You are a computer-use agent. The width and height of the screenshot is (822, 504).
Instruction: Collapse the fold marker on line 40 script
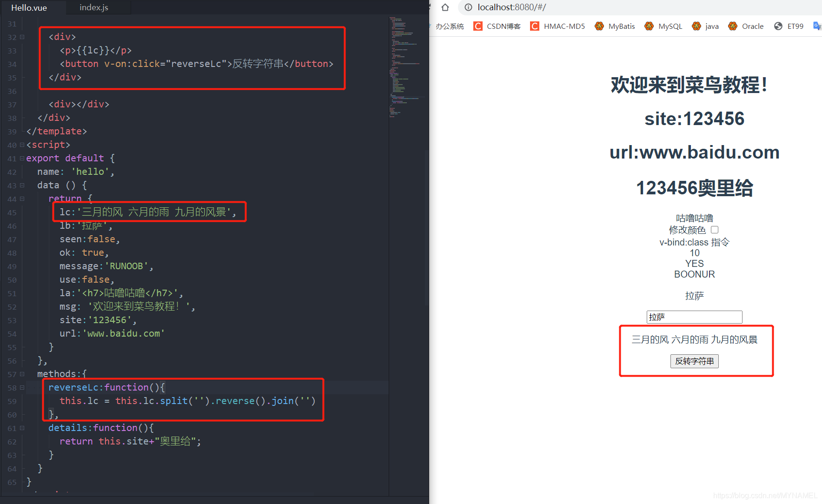[22, 145]
